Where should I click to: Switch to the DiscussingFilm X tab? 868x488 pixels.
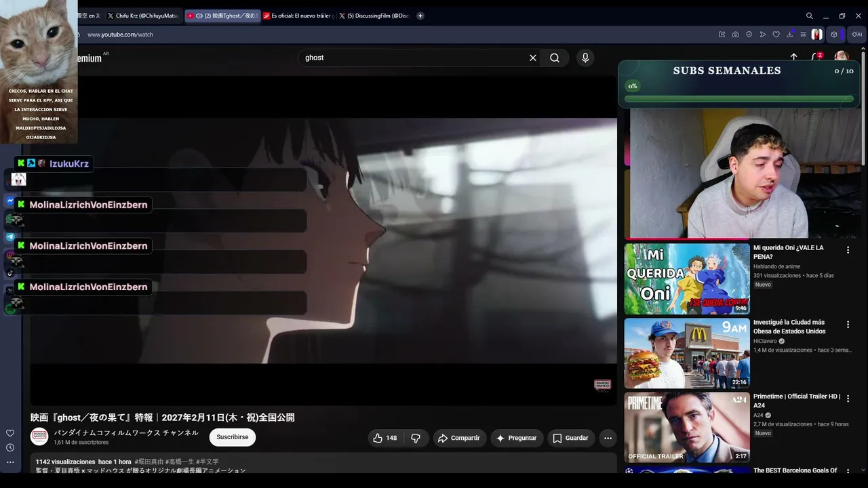tap(374, 16)
